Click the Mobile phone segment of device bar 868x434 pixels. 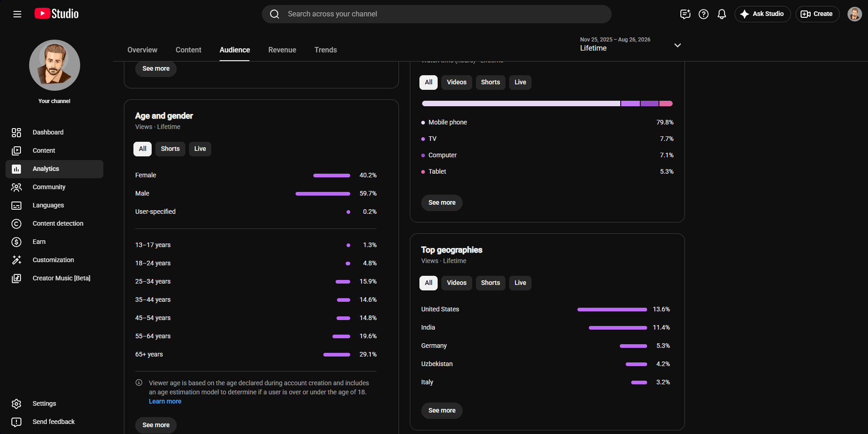click(x=521, y=104)
